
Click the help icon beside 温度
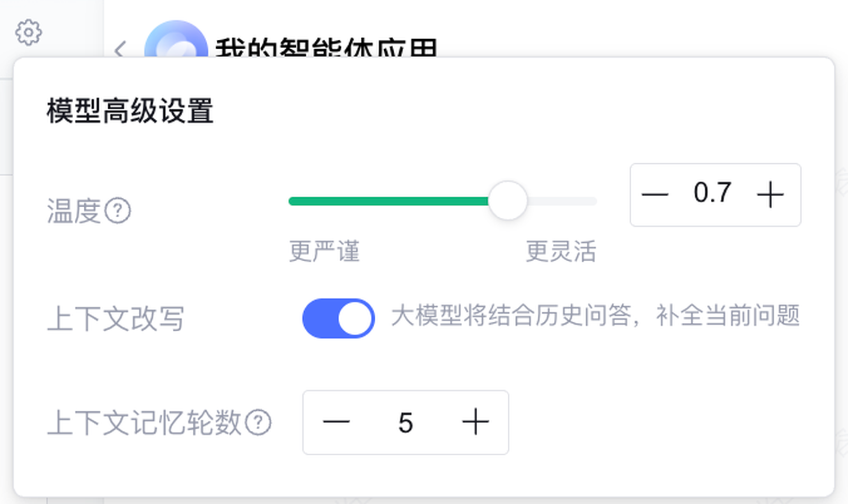point(118,211)
